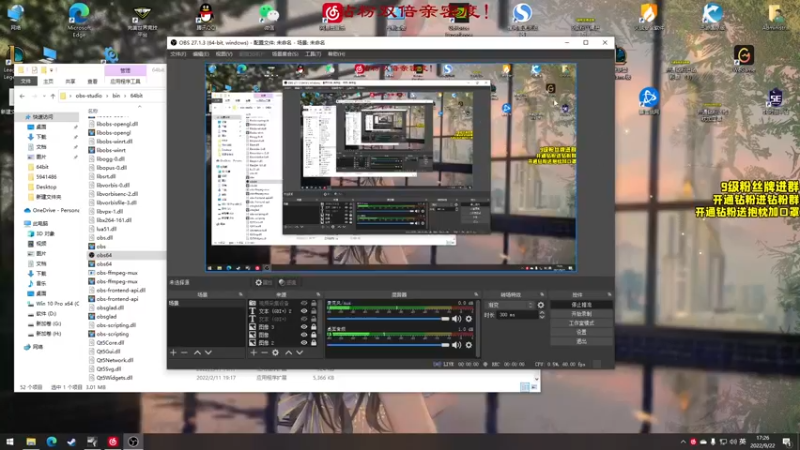Screen dimensions: 800x450
Task: Open OBS 编辑(E) menu
Action: [x=201, y=54]
